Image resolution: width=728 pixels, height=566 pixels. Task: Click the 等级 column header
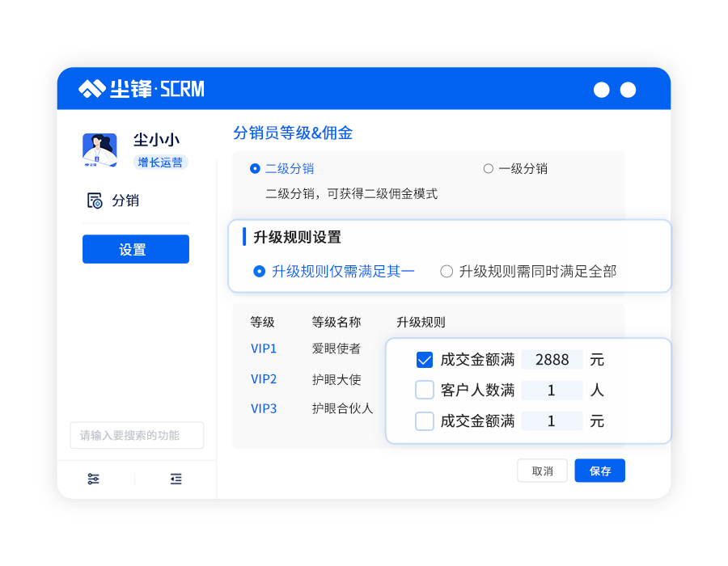pyautogui.click(x=262, y=322)
